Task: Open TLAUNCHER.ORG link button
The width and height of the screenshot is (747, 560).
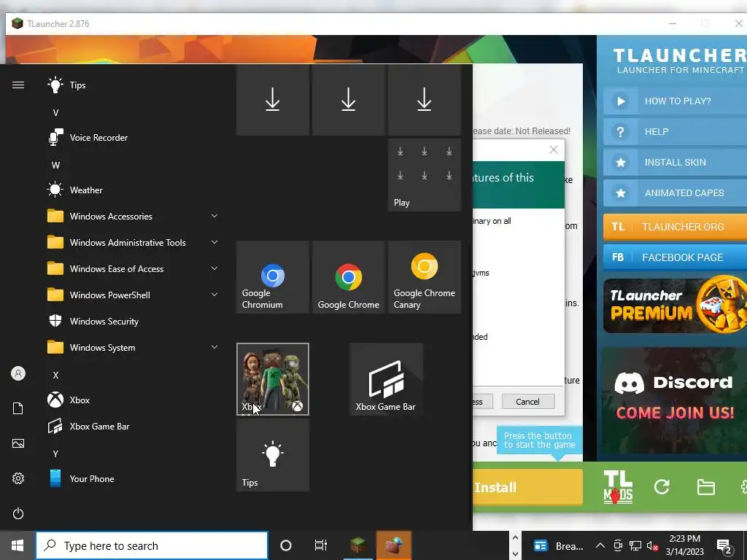Action: (675, 227)
